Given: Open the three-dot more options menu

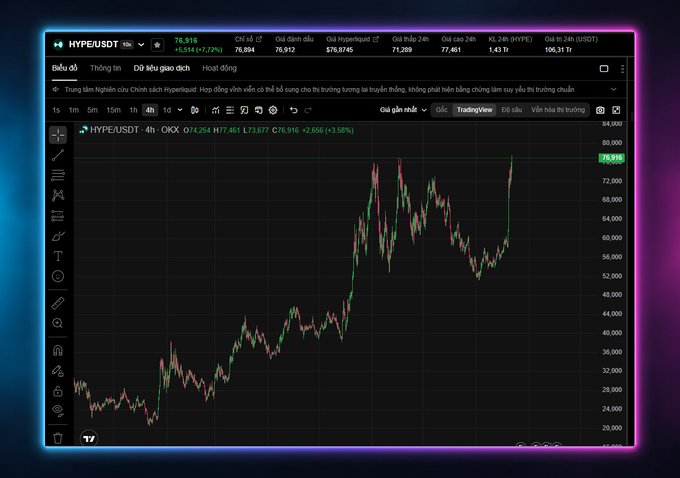Looking at the screenshot, I should pos(622,69).
